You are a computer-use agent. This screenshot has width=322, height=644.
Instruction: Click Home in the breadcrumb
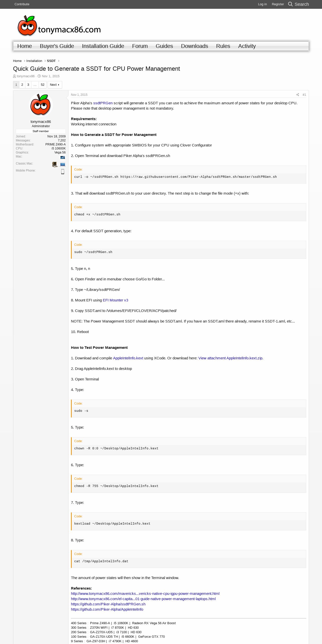tap(17, 61)
